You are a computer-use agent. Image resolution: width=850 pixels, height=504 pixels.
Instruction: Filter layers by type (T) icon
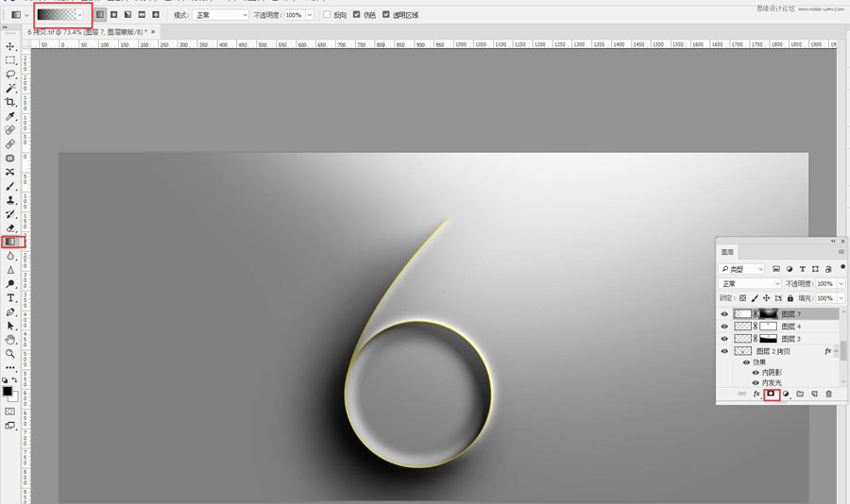coord(802,269)
